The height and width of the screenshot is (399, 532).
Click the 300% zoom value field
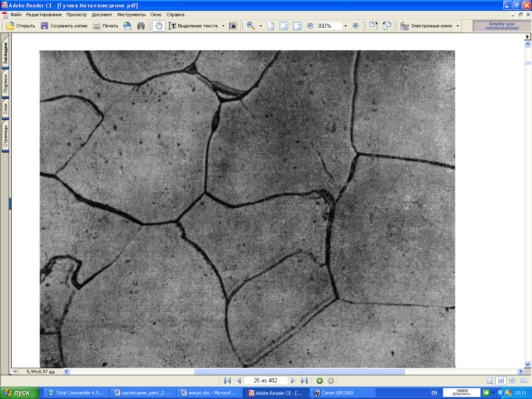point(329,26)
